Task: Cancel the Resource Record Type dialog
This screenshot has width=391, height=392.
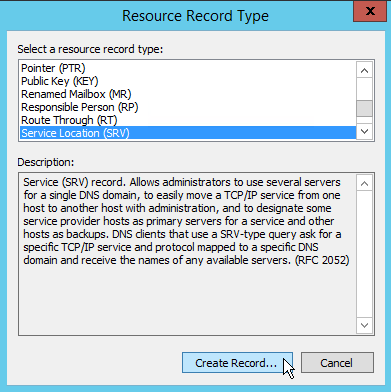Action: [x=337, y=363]
